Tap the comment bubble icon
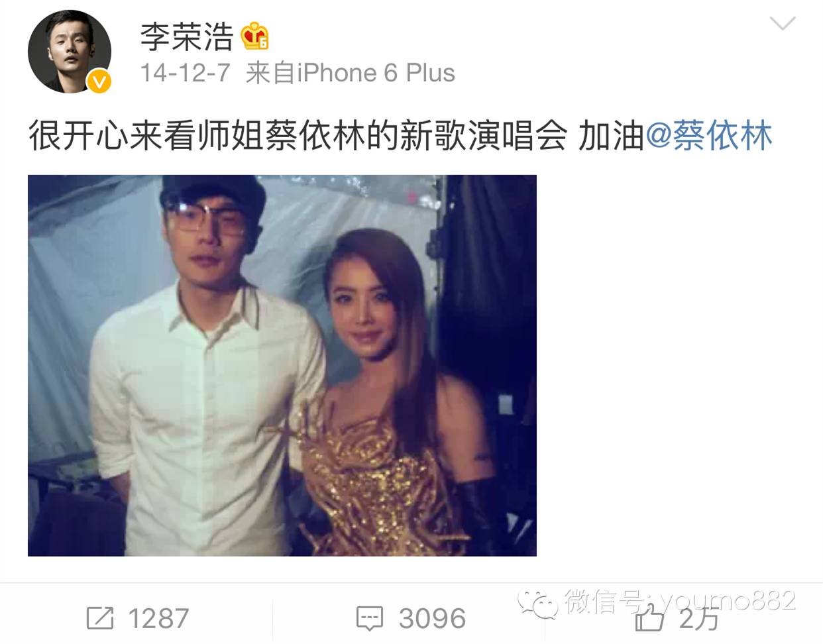Image resolution: width=823 pixels, height=644 pixels. pyautogui.click(x=369, y=618)
